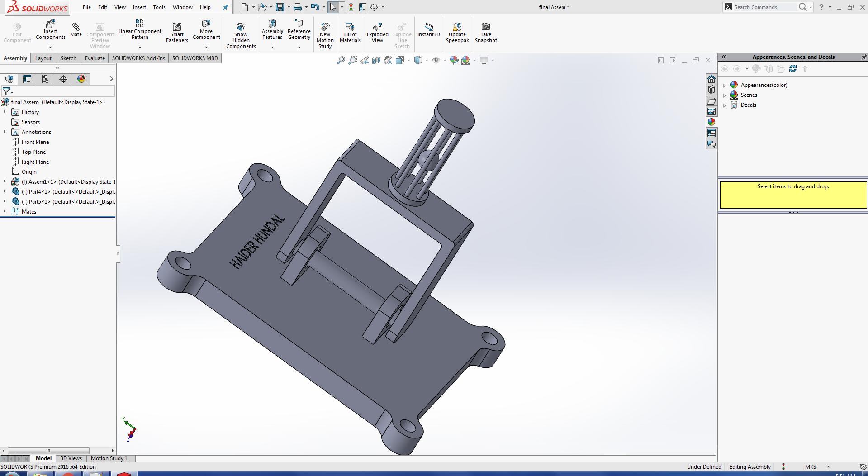Expand the Scenes folder

click(x=725, y=95)
